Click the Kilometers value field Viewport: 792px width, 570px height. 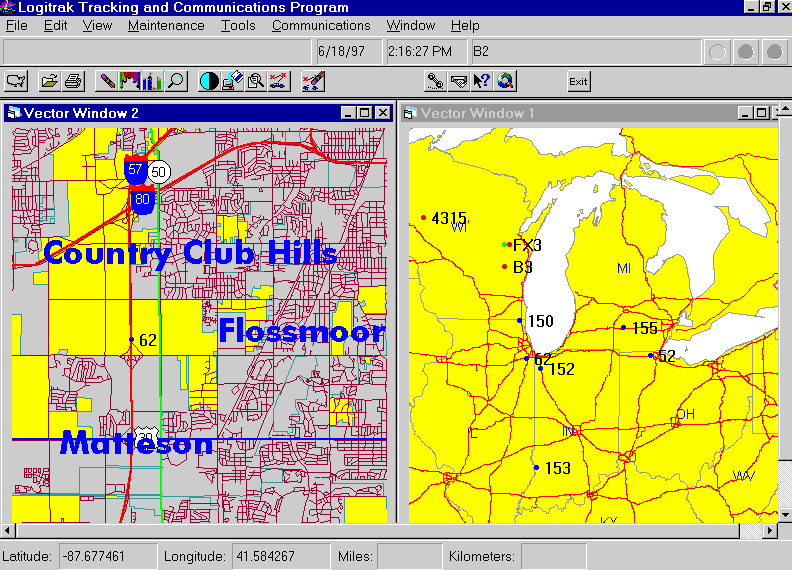point(554,556)
